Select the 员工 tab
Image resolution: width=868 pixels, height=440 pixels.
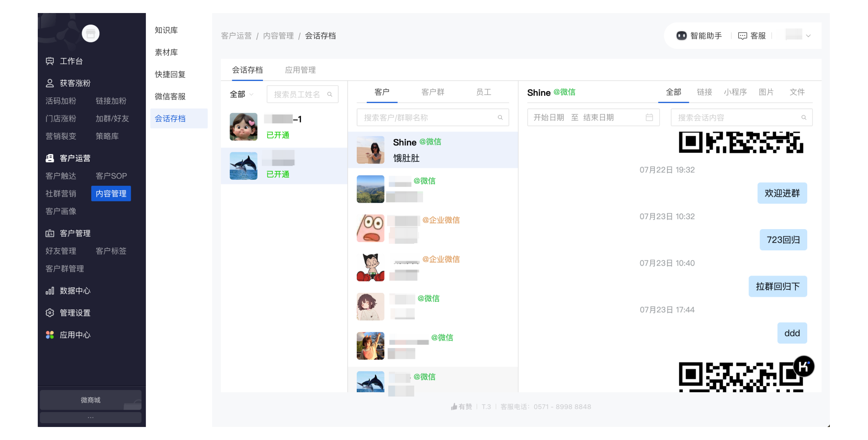[x=483, y=92]
